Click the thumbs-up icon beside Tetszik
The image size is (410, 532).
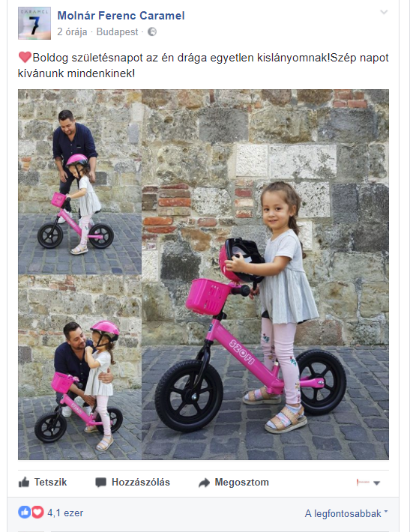(24, 482)
